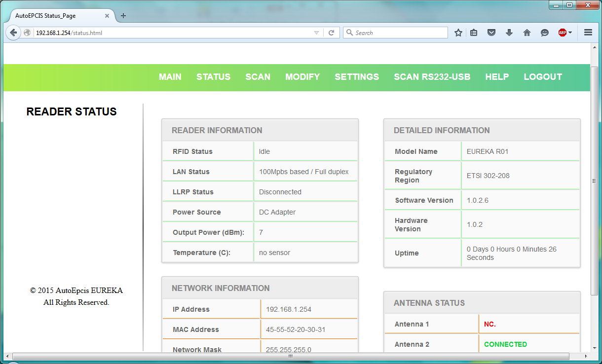Image resolution: width=602 pixels, height=364 pixels.
Task: Open the SCAN menu item
Action: (x=258, y=77)
